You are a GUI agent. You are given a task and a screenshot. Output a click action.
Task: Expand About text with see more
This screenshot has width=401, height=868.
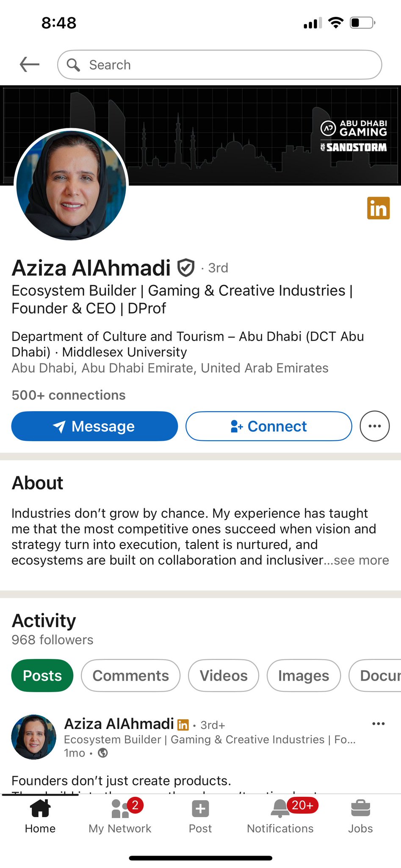(x=361, y=560)
